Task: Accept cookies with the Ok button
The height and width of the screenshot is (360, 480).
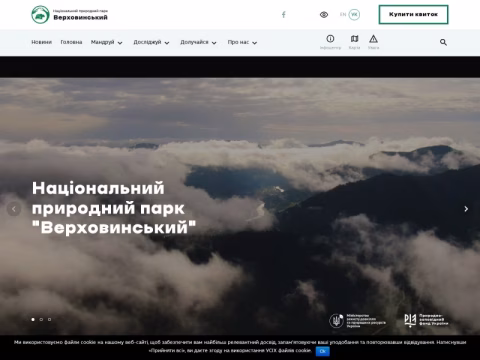Action: point(322,351)
